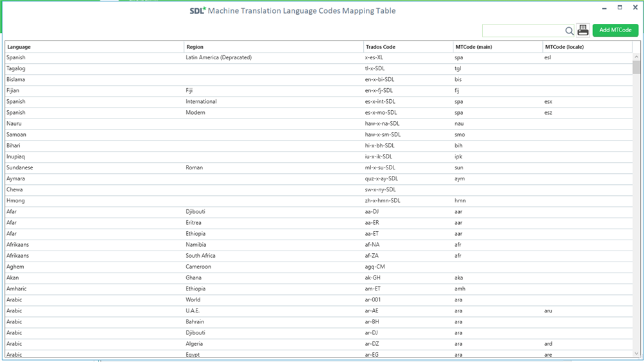Click the ard locale code cell
Image resolution: width=644 pixels, height=362 pixels.
(x=548, y=344)
